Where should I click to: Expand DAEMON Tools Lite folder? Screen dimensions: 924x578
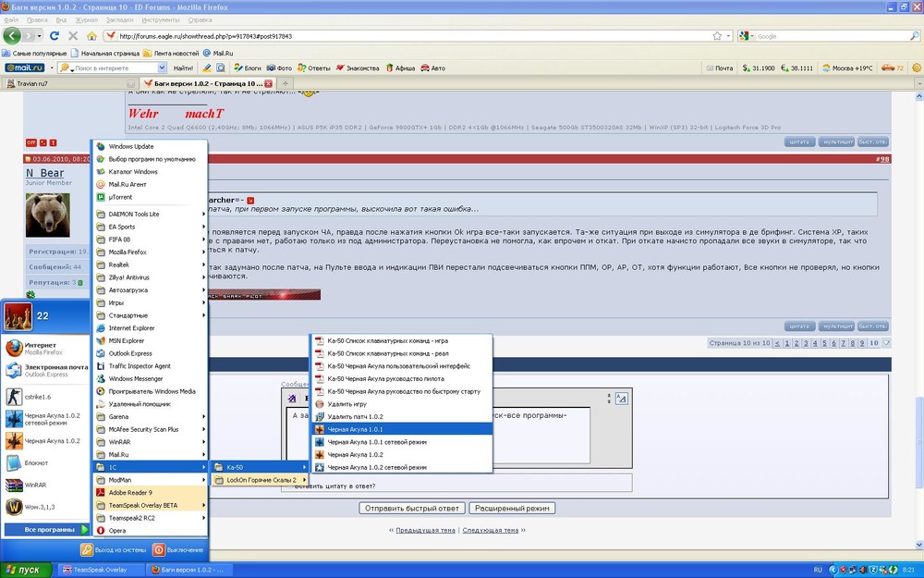(x=151, y=215)
